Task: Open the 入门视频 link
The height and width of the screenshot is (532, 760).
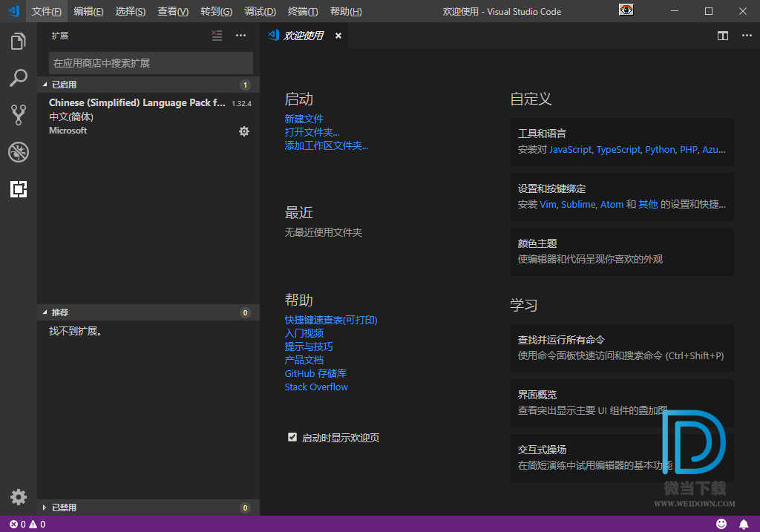Action: 304,333
